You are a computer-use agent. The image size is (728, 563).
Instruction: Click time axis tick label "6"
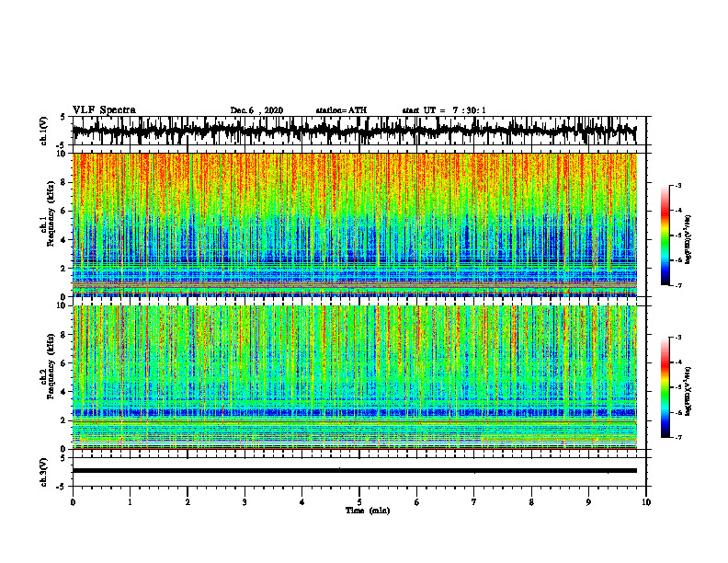point(417,502)
